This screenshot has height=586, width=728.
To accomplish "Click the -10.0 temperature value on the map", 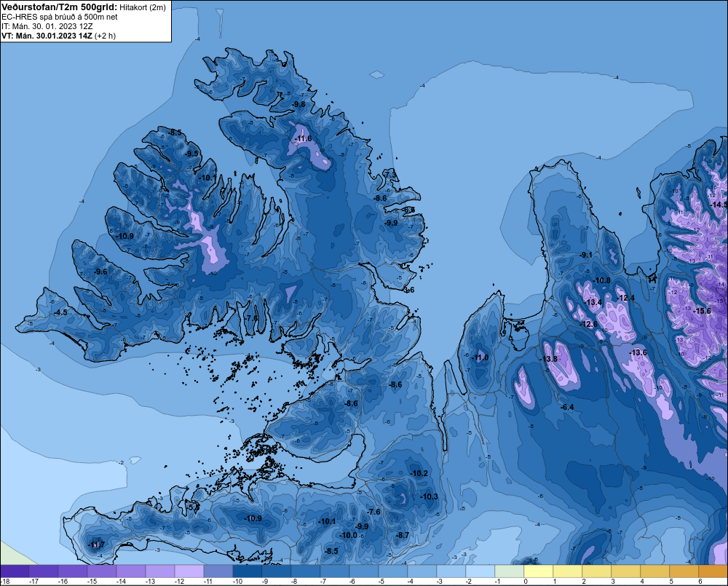I will 349,535.
